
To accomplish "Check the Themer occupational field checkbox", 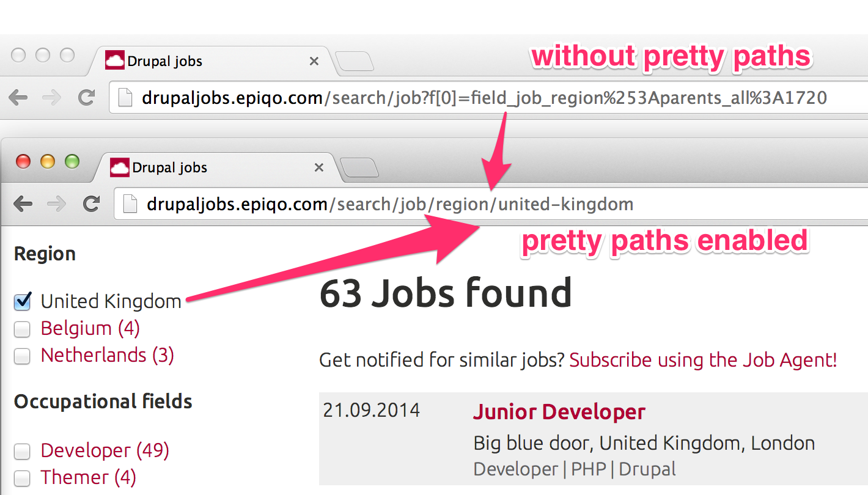I will coord(22,478).
